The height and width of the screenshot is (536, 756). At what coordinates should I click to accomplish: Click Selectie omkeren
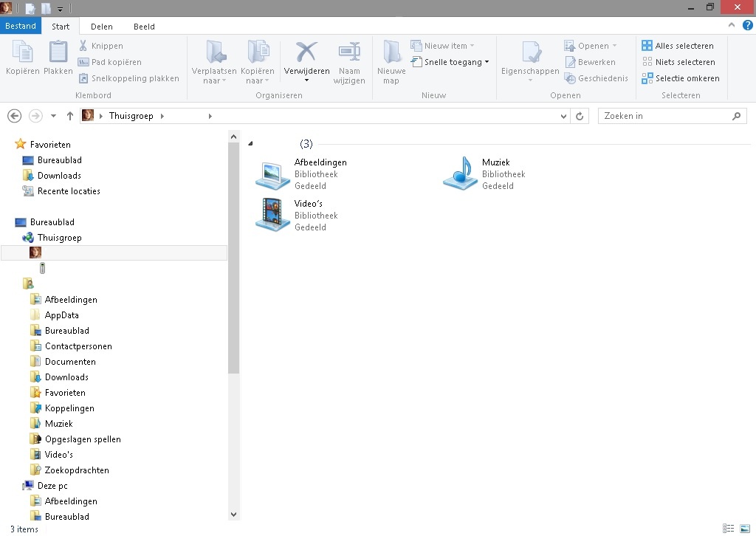coord(680,78)
